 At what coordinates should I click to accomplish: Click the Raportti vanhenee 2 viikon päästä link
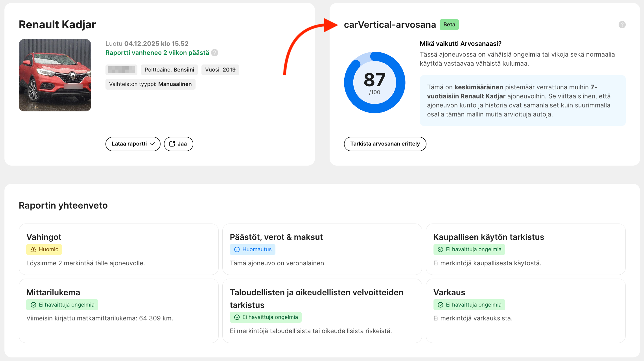(157, 53)
